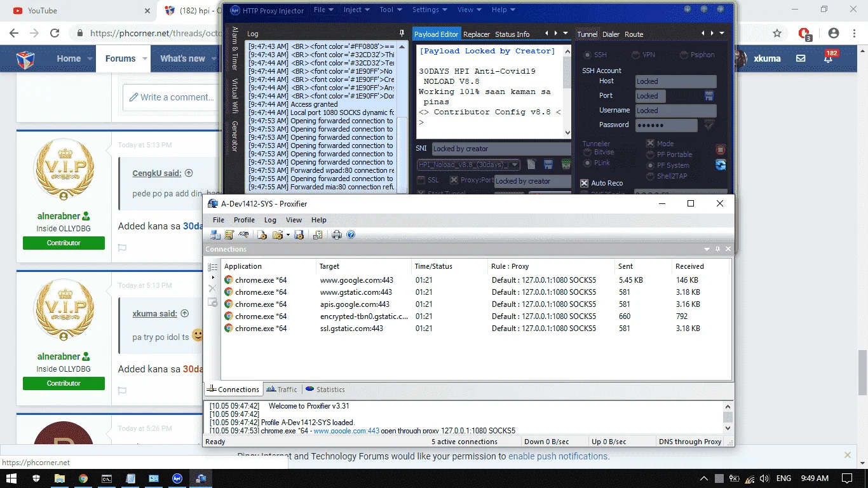Toggle the SSL checkbox
The height and width of the screenshot is (488, 868).
tap(420, 180)
